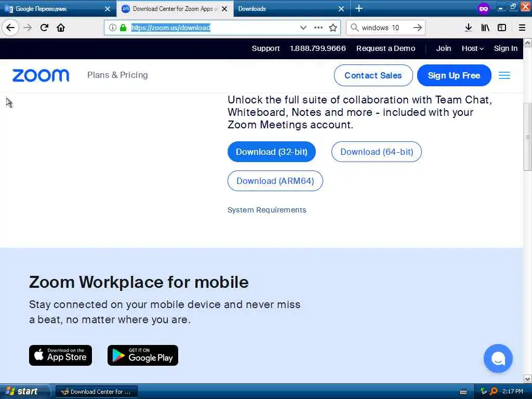The width and height of the screenshot is (532, 399).
Task: Bookmark this page with the star
Action: point(333,28)
